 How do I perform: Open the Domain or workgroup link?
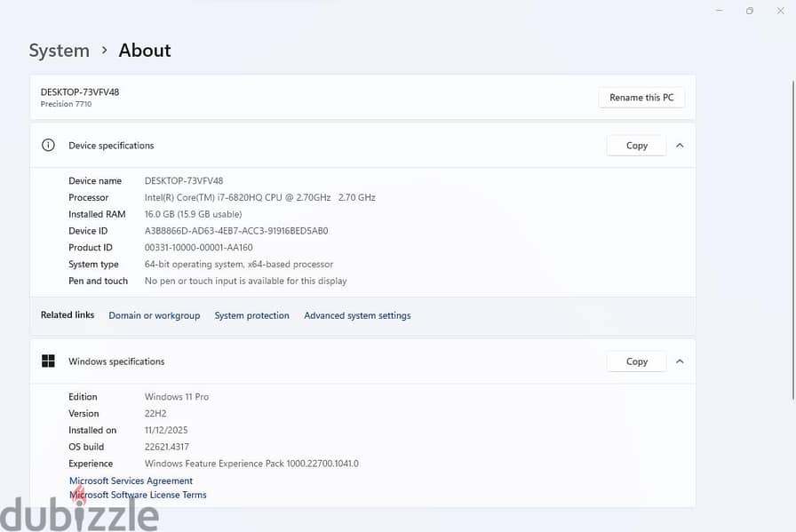(x=155, y=315)
